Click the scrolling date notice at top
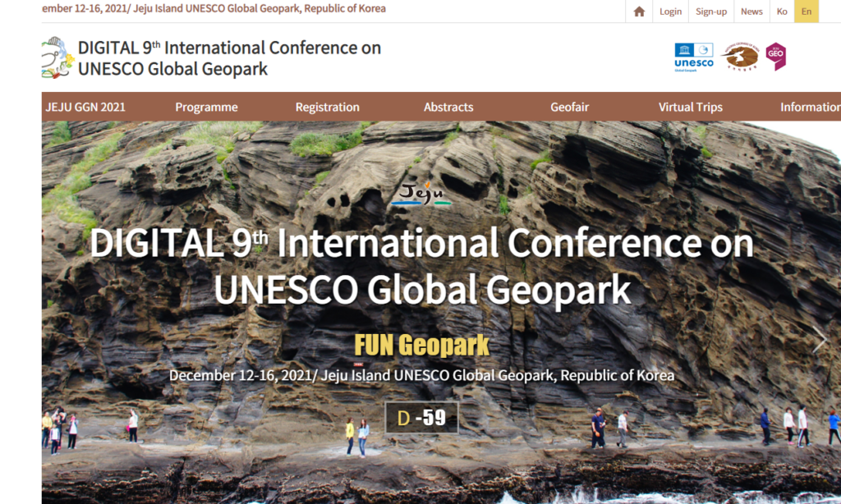Screen dimensions: 841x504 click(x=214, y=8)
